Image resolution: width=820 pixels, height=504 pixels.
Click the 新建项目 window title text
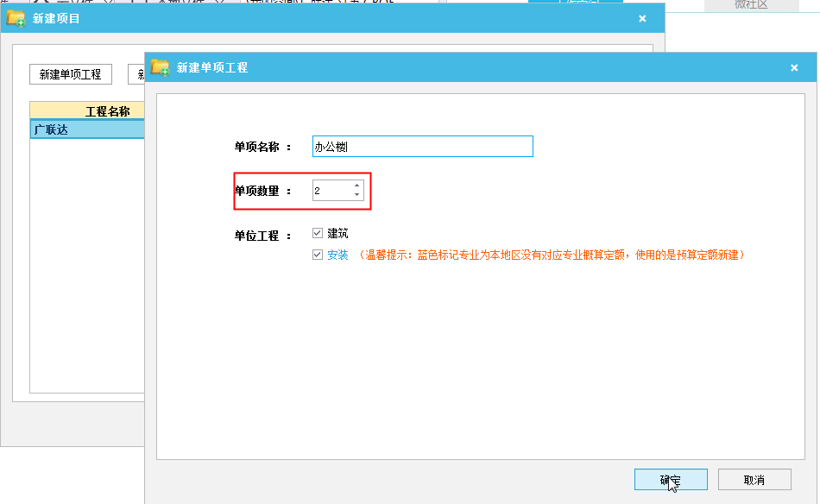click(56, 18)
